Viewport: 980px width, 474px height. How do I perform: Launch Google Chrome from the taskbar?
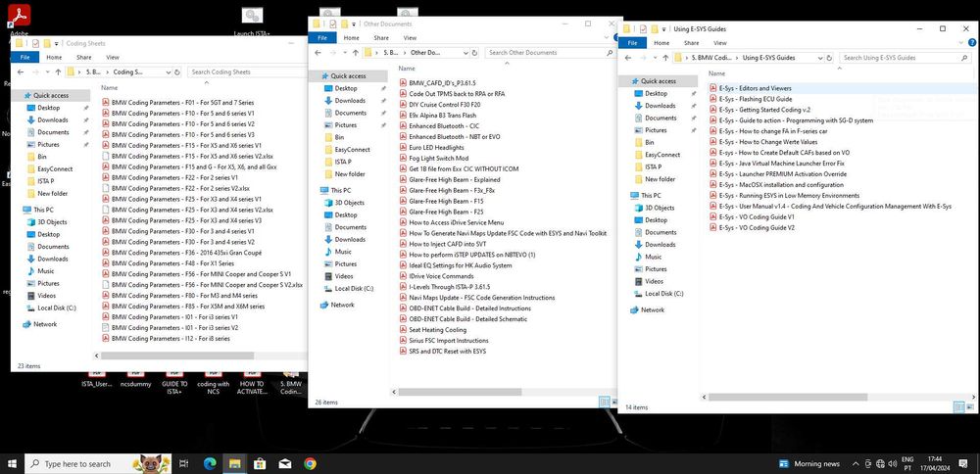click(x=310, y=464)
